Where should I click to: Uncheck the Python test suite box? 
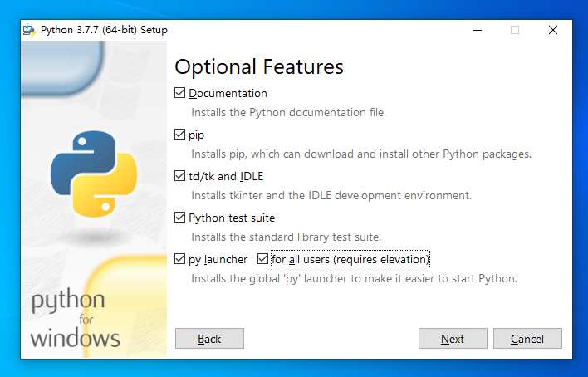[x=179, y=218]
